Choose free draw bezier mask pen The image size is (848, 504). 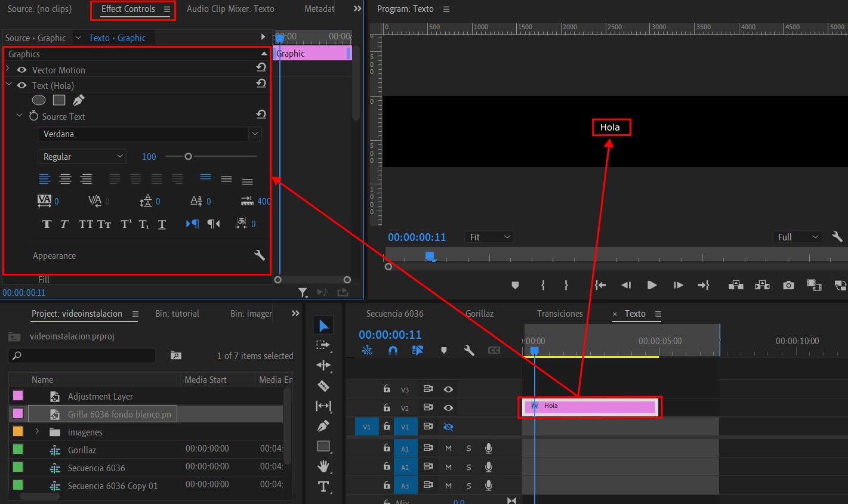[x=79, y=100]
